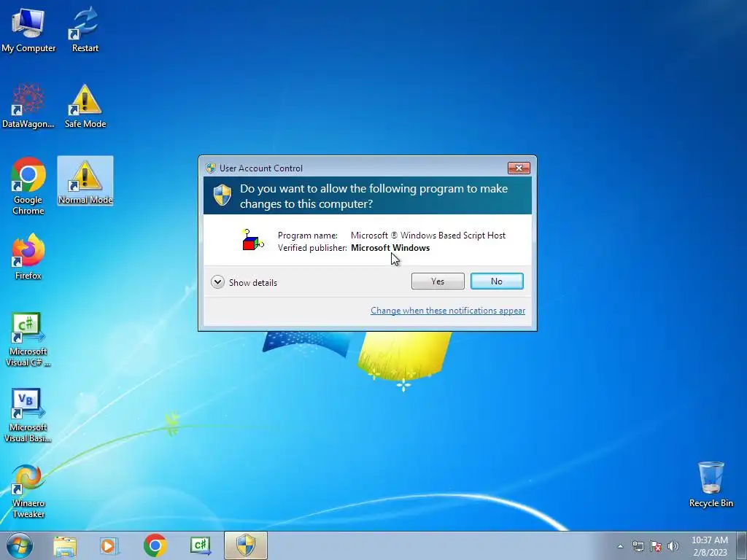Open Visual C# from the taskbar
Image resolution: width=747 pixels, height=560 pixels.
coord(201,545)
